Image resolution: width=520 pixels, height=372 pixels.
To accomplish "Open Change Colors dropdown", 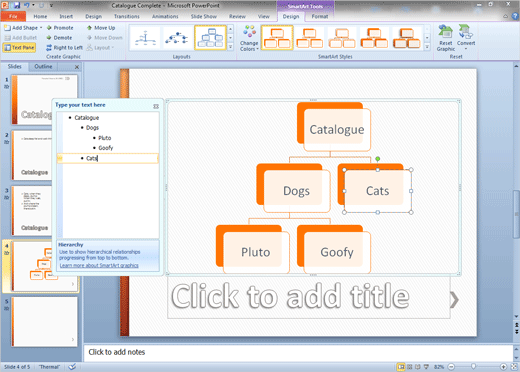I will coord(249,38).
